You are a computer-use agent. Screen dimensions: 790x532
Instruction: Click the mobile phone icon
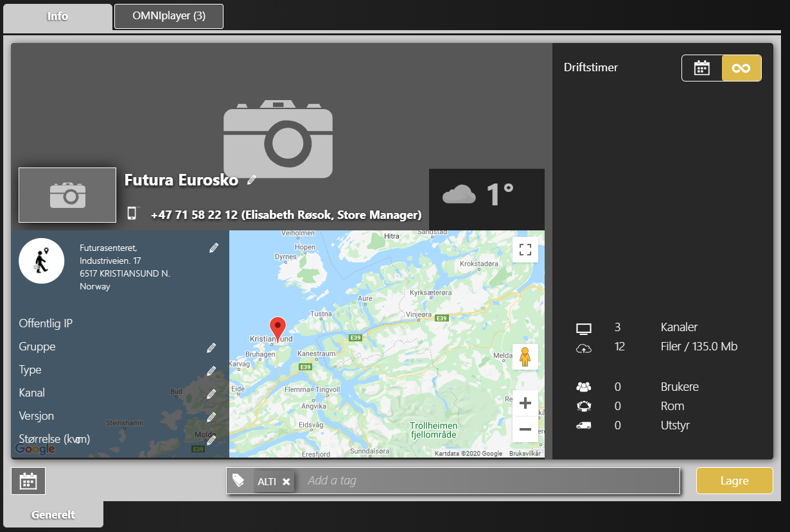click(133, 214)
